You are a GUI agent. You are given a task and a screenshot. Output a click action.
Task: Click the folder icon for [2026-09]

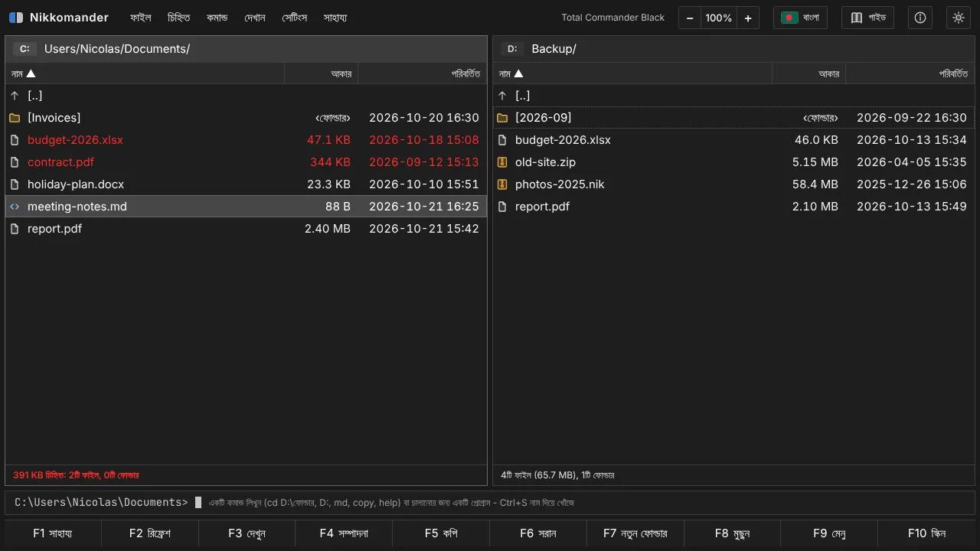[x=502, y=118]
